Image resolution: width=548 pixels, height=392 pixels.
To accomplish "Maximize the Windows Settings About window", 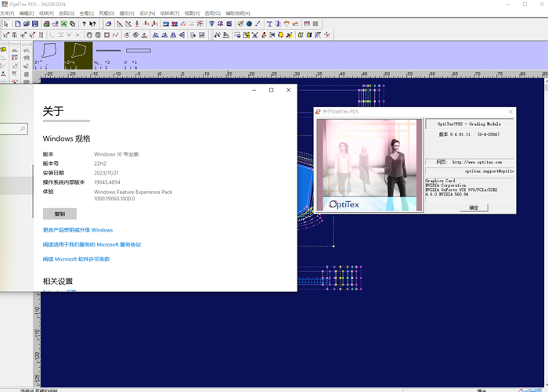I will (271, 90).
